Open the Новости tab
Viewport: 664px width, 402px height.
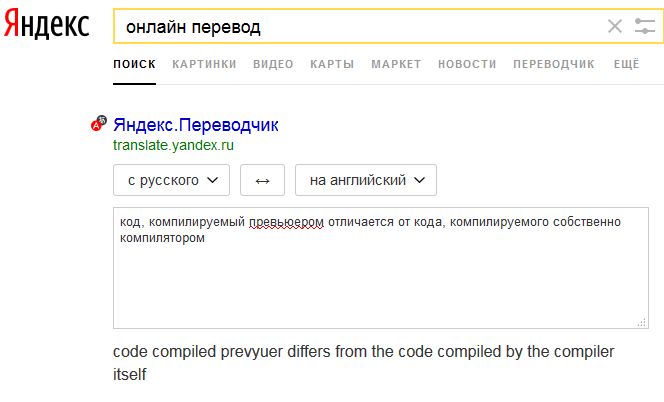[x=467, y=64]
